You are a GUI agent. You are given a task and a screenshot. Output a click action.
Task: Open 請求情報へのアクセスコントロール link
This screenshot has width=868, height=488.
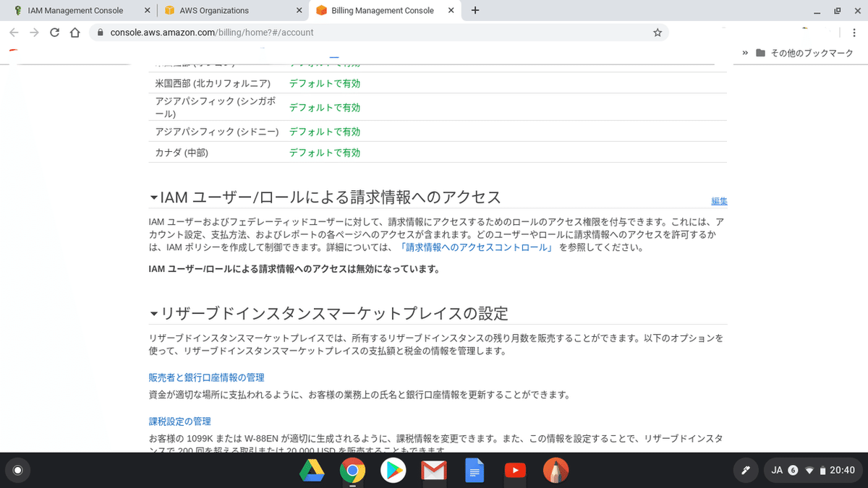pos(477,247)
